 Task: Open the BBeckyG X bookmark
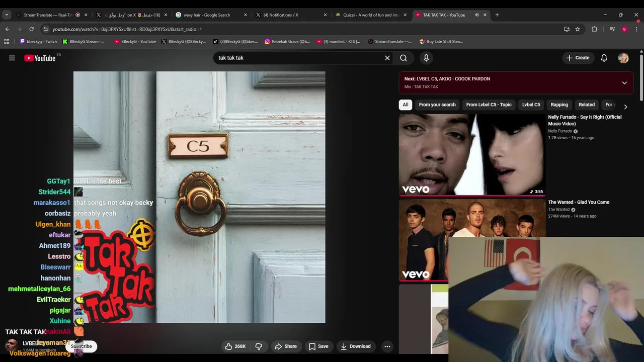click(x=184, y=42)
